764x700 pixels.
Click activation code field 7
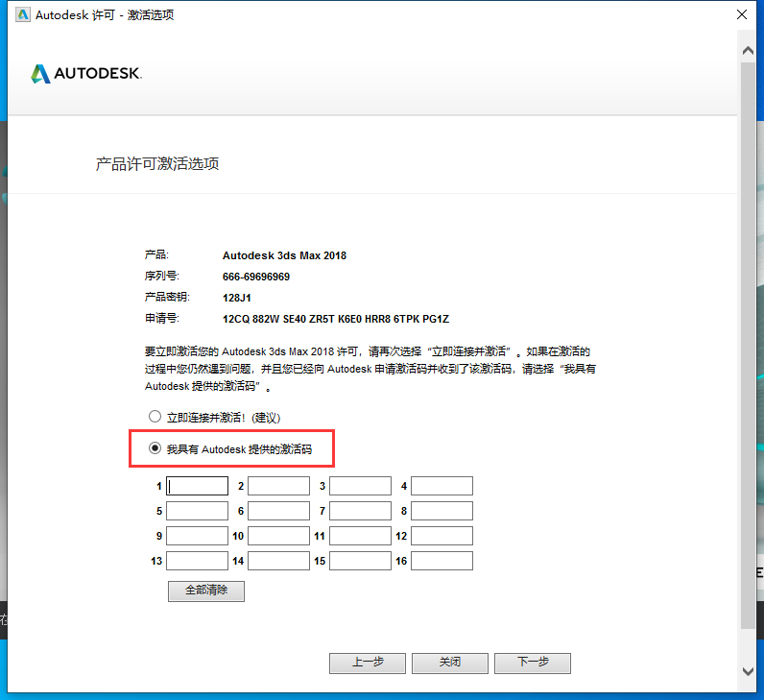pyautogui.click(x=360, y=511)
